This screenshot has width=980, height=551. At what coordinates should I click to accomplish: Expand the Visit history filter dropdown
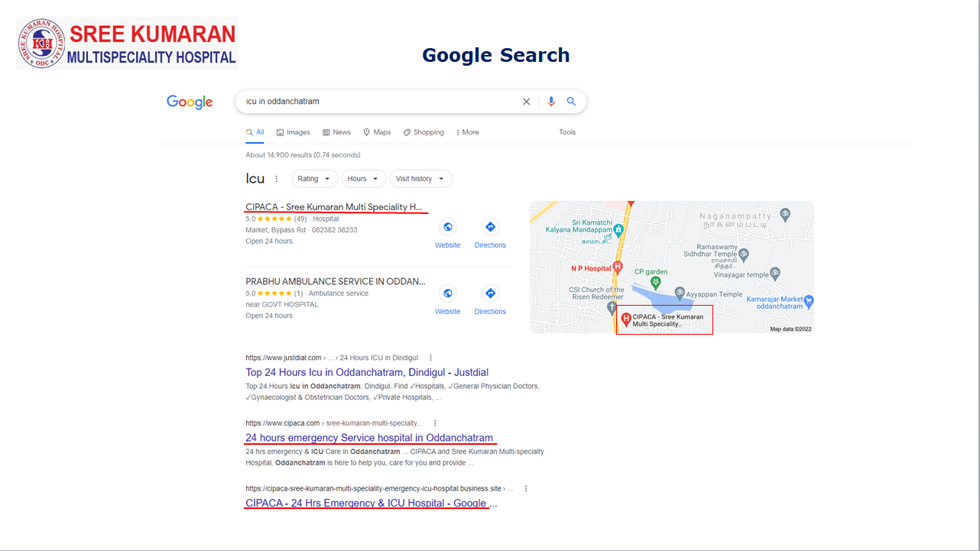(x=420, y=179)
